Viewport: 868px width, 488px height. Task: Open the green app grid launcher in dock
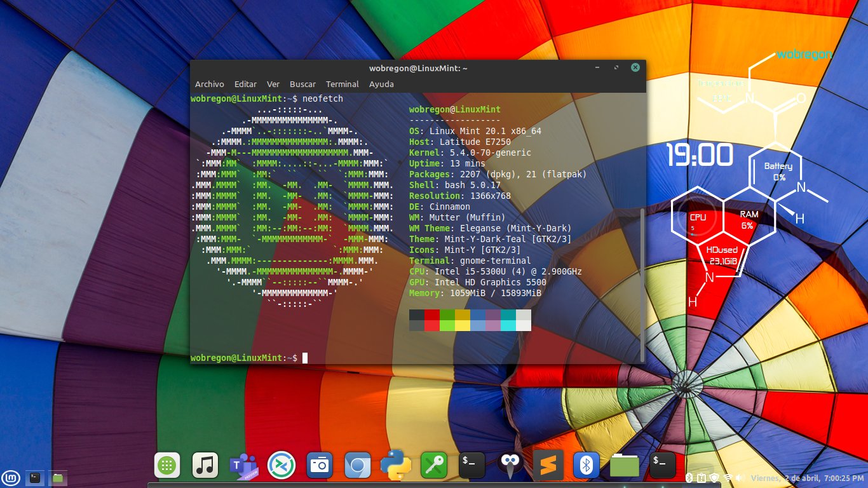coord(167,466)
